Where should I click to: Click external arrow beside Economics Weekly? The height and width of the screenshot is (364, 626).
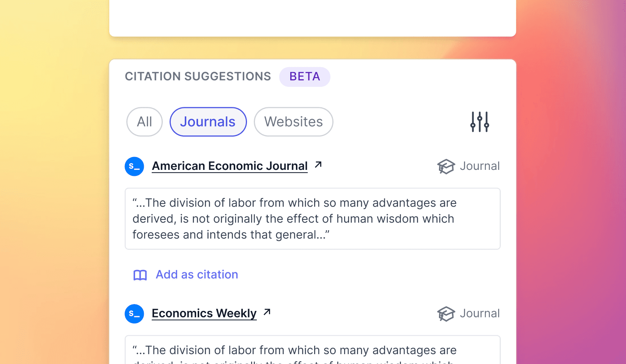pyautogui.click(x=267, y=312)
